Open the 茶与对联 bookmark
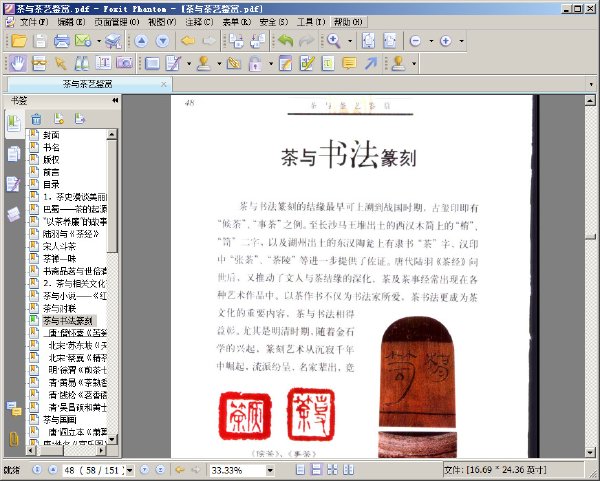This screenshot has height=481, width=600. coord(59,308)
